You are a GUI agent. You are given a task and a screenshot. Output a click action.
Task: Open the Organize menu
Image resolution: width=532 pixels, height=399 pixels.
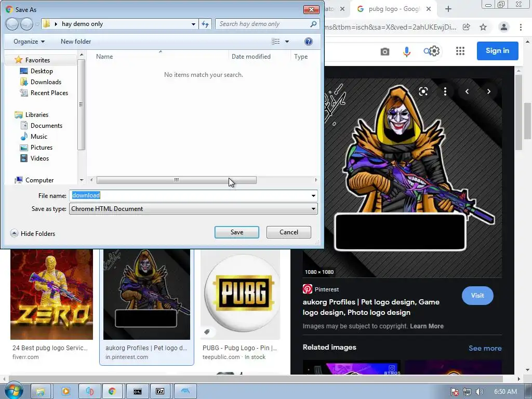click(29, 42)
